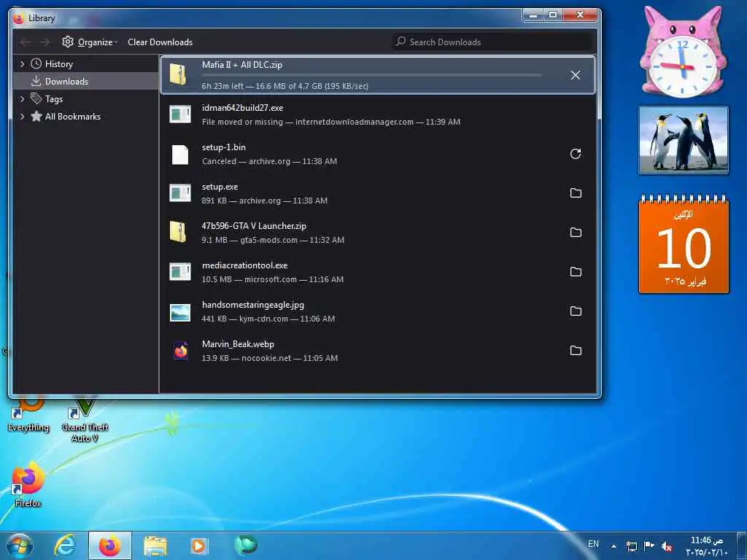Select the idman642build27.exe download row
Image resolution: width=747 pixels, height=560 pixels.
click(377, 114)
